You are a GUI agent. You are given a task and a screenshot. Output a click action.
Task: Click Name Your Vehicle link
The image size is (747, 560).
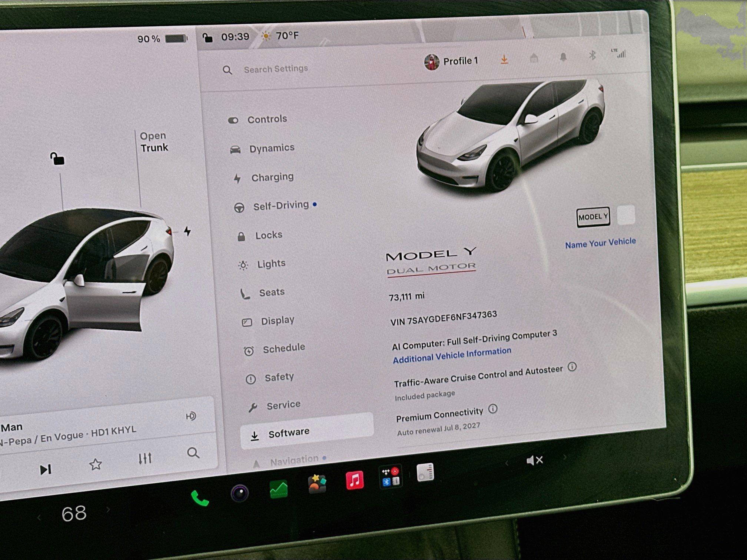point(600,243)
